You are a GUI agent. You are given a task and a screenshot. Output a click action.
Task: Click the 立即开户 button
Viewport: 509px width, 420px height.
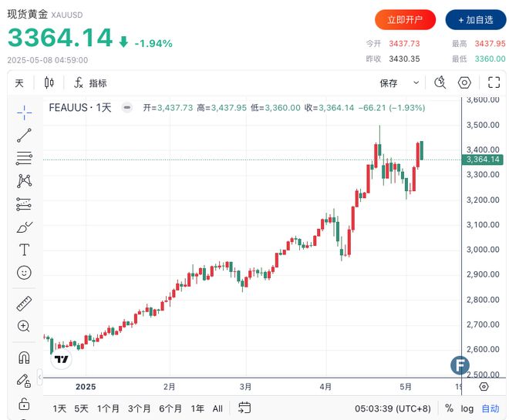click(x=405, y=20)
